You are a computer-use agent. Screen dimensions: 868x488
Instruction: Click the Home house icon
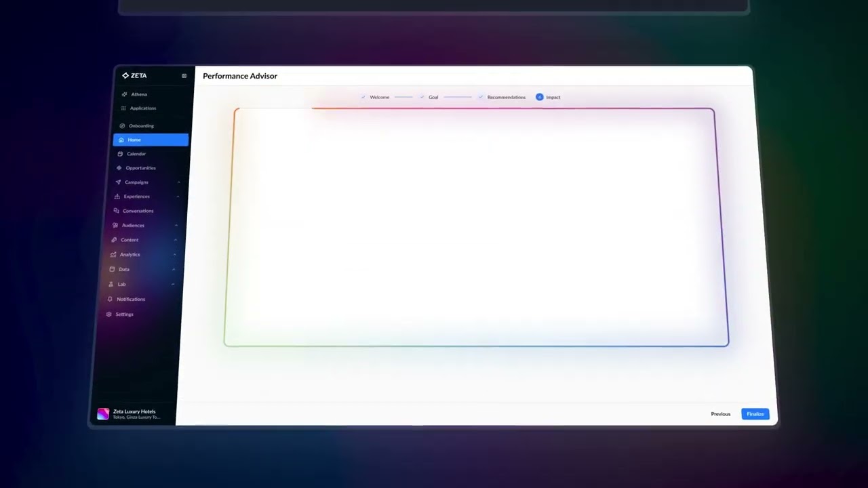[x=121, y=140]
